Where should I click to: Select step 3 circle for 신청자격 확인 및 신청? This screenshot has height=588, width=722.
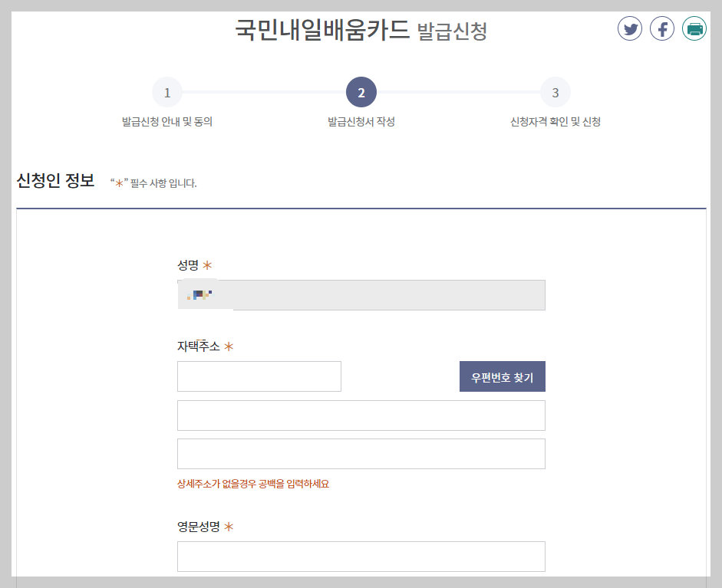(556, 92)
